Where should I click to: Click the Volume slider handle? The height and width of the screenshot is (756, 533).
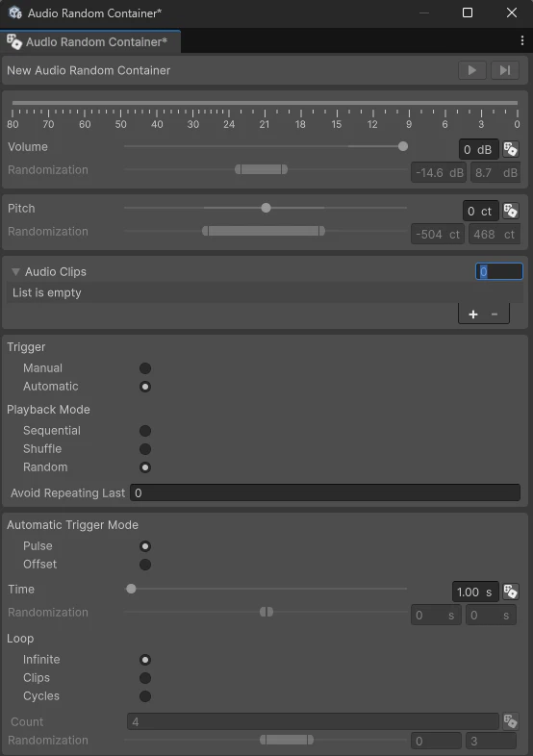tap(403, 146)
